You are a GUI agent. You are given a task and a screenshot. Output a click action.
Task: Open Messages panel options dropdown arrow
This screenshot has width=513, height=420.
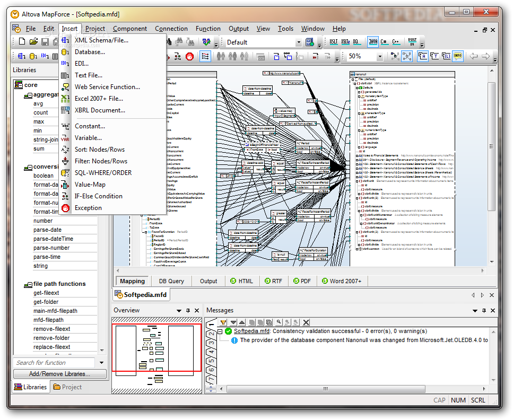pos(475,311)
